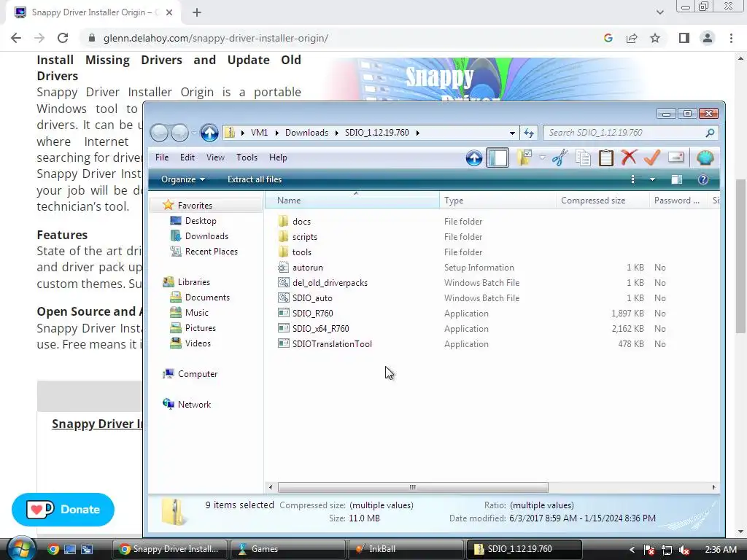
Task: Open the Windows Start orb
Action: 20,548
